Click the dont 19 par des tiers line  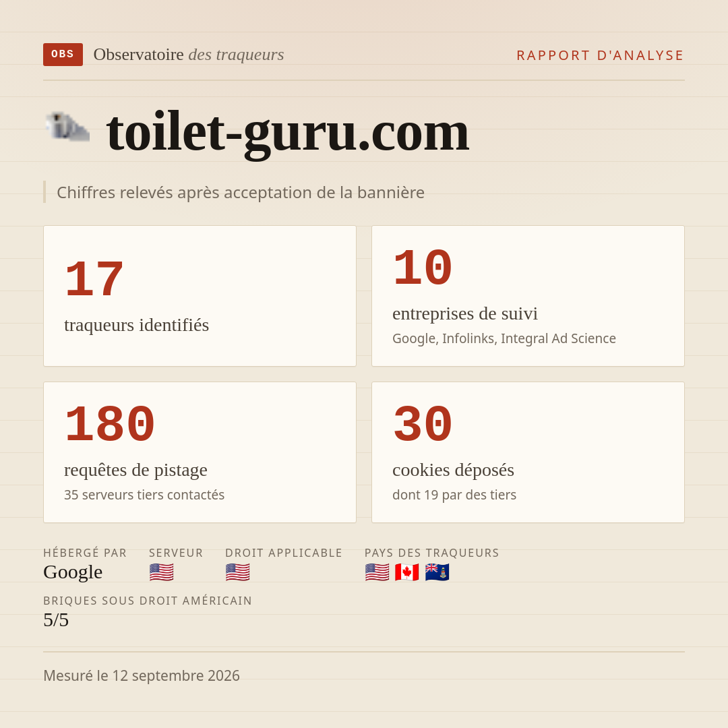pos(454,495)
